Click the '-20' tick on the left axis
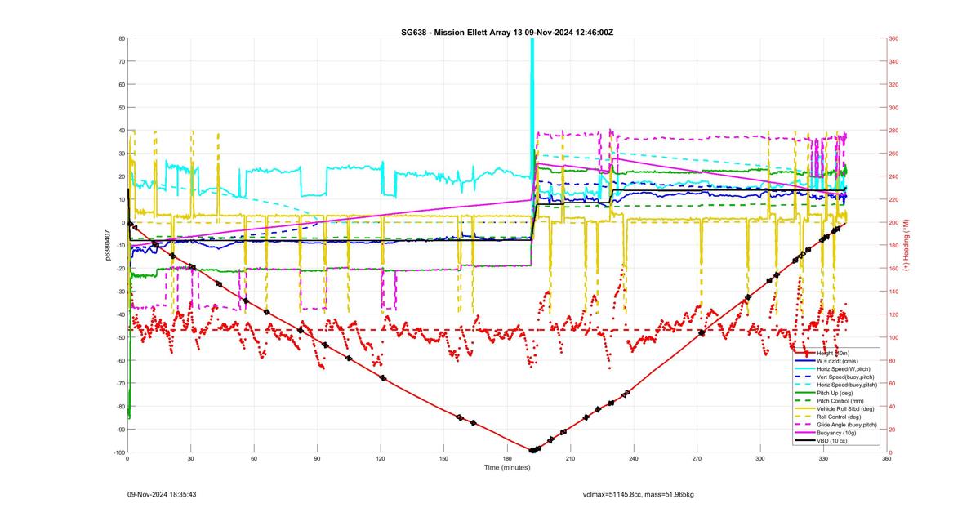The width and height of the screenshot is (980, 508). (x=119, y=269)
